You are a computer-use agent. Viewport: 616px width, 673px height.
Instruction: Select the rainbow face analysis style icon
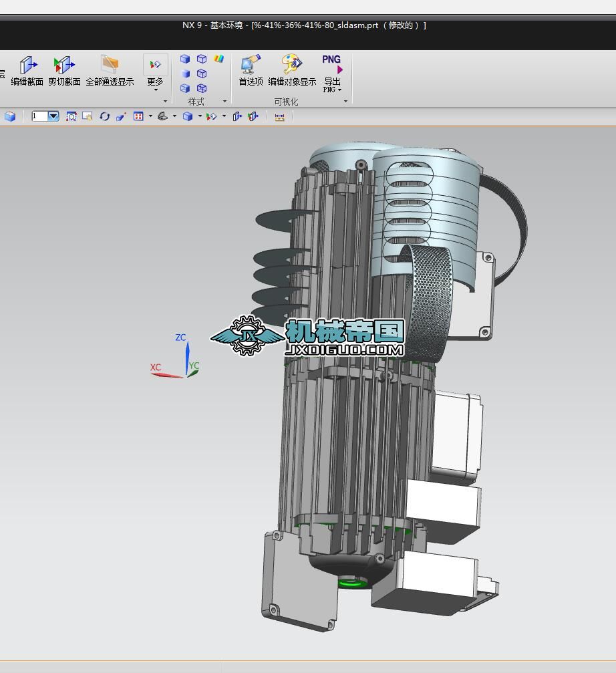[218, 59]
